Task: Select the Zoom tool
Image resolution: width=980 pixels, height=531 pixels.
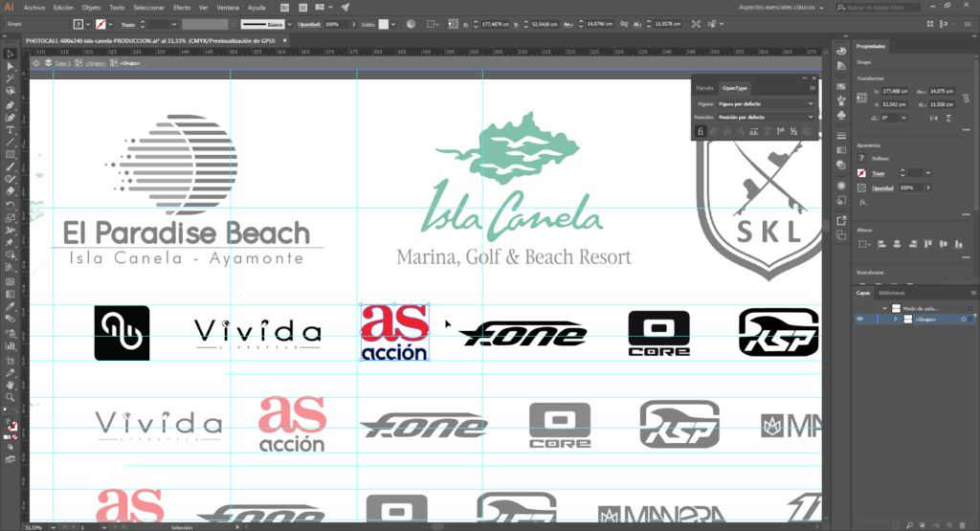Action: click(x=10, y=398)
